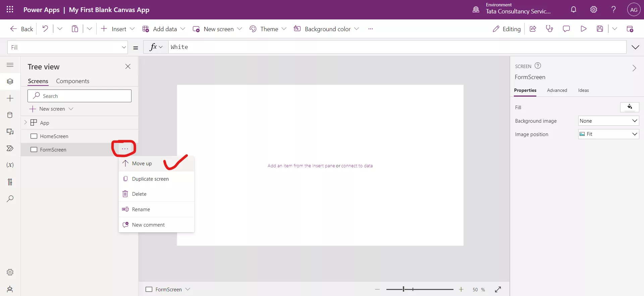The width and height of the screenshot is (644, 296).
Task: Open the Media icon in left rail
Action: coord(10,132)
